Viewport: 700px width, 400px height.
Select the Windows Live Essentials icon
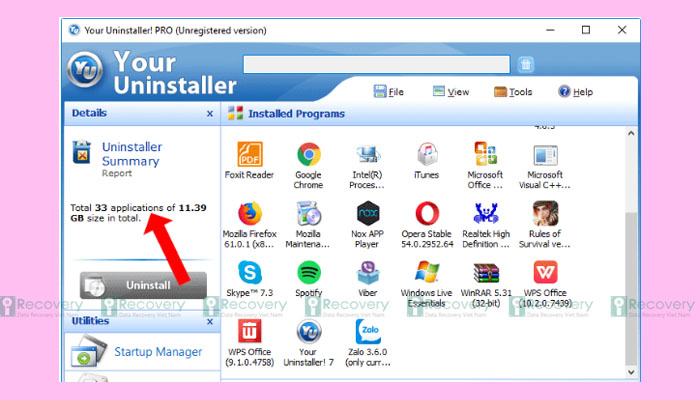click(x=427, y=272)
